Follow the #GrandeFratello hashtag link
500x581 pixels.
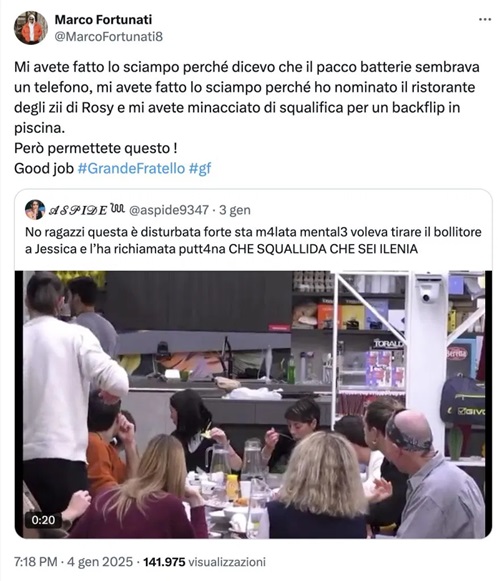coord(131,169)
